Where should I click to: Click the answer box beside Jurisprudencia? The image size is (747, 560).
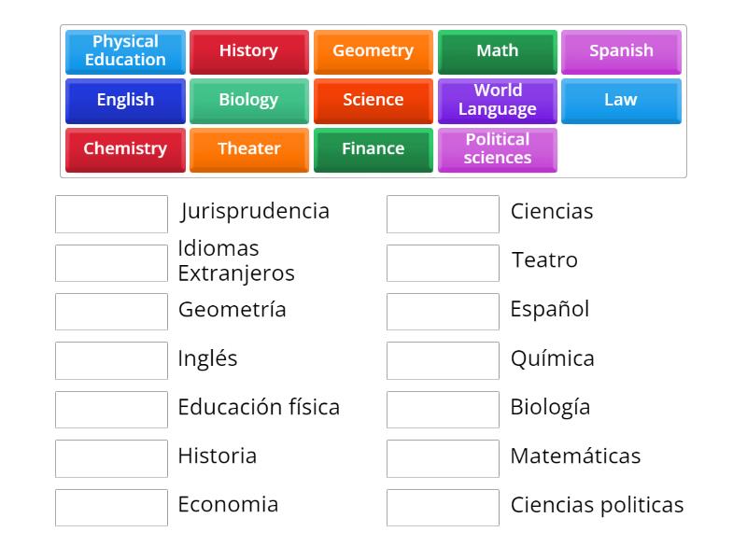point(111,214)
